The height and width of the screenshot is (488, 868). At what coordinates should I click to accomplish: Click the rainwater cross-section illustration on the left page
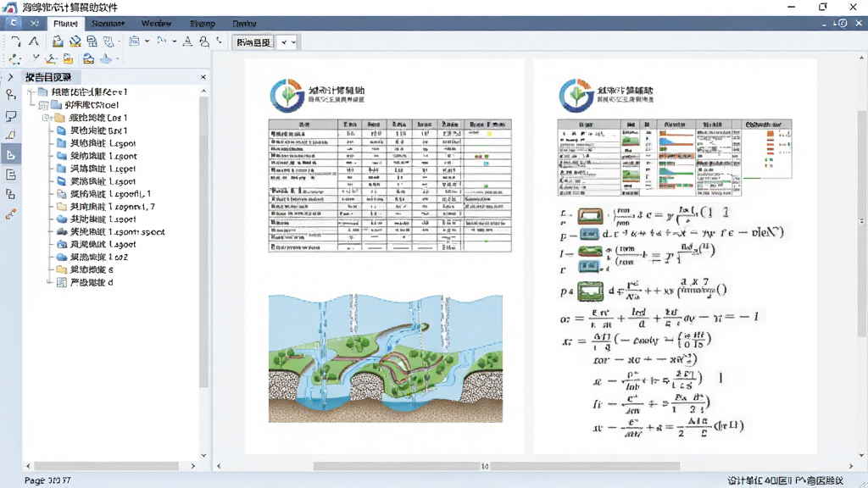[386, 358]
